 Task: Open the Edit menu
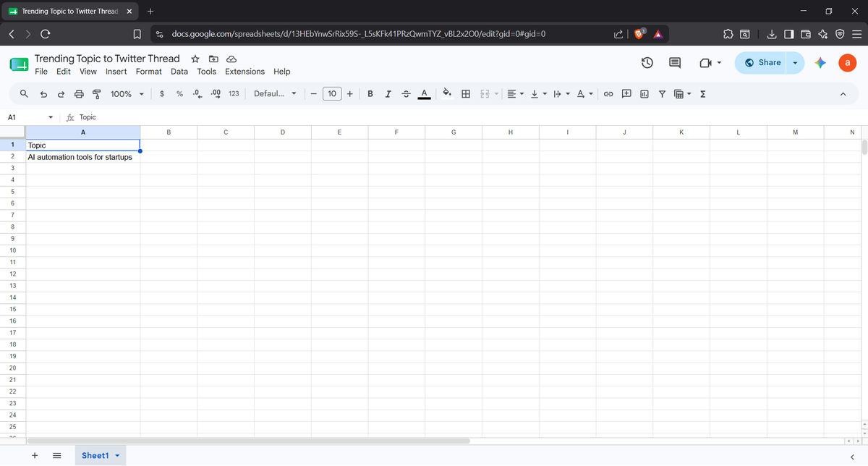click(64, 72)
